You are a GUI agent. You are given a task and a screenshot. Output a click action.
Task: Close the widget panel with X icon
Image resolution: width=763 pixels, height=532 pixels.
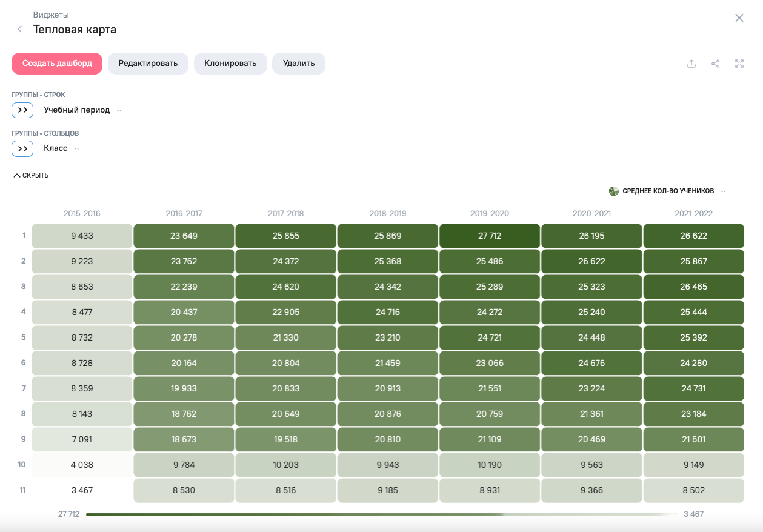tap(739, 18)
